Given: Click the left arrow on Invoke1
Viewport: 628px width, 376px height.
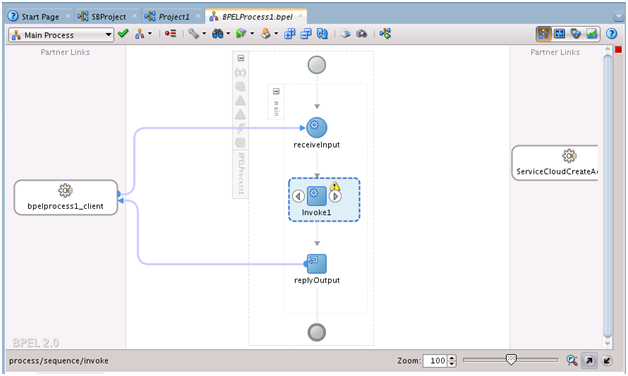Looking at the screenshot, I should click(x=298, y=196).
